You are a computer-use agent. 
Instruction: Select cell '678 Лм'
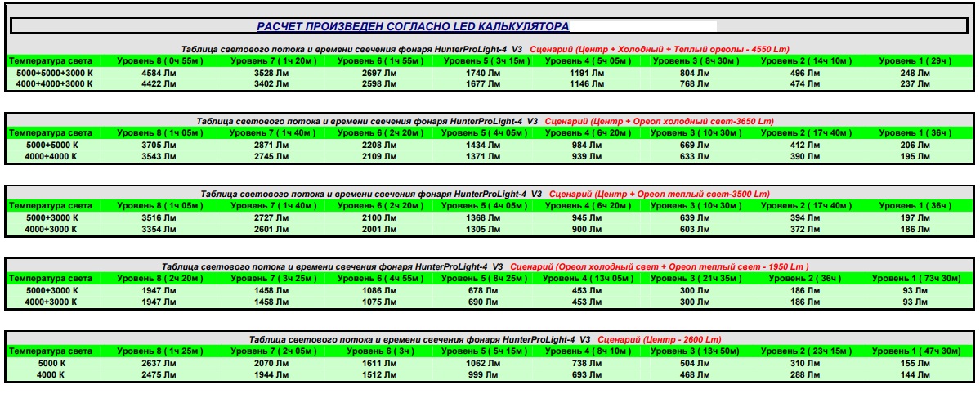[487, 290]
